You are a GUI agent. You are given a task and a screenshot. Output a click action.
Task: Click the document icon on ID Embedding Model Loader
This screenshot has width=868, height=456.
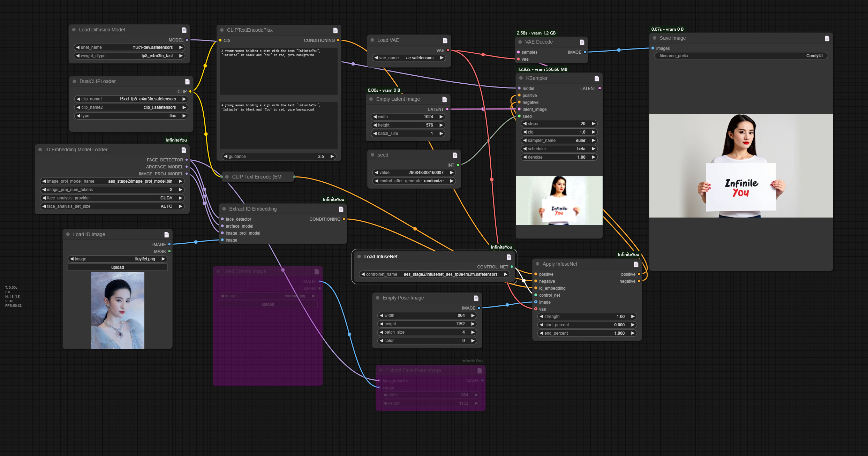pyautogui.click(x=184, y=150)
